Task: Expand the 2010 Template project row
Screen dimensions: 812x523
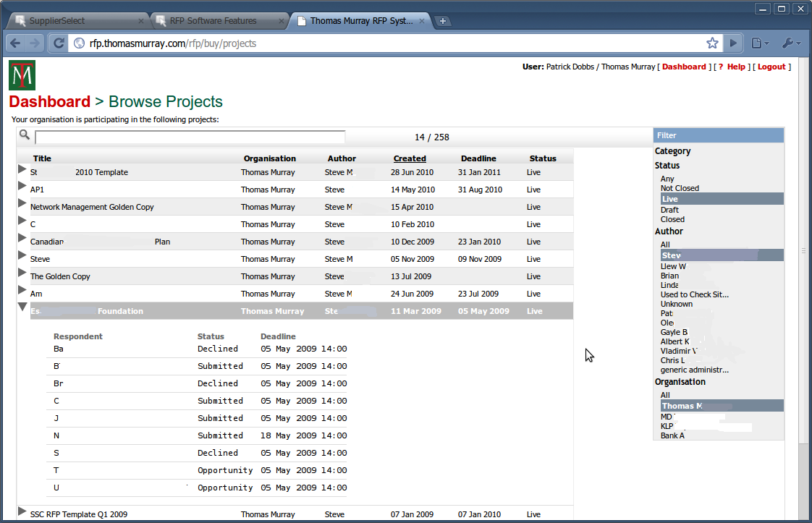Action: coord(22,169)
